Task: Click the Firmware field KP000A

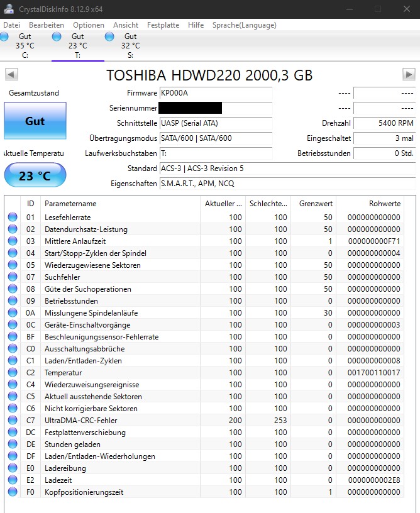Action: [216, 93]
